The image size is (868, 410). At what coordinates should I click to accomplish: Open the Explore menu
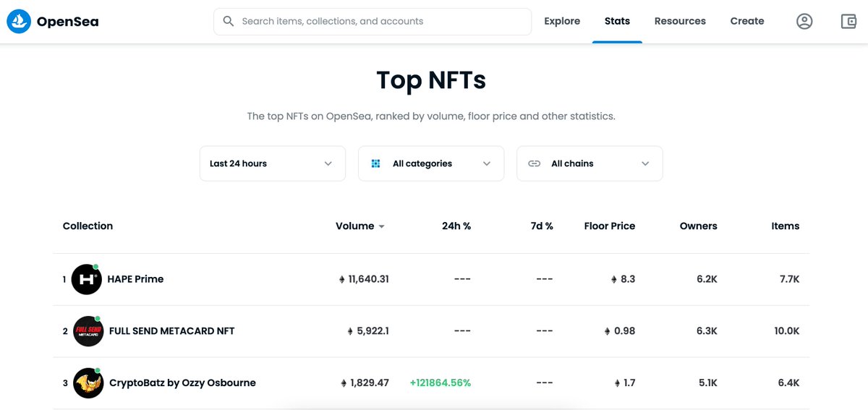click(562, 22)
